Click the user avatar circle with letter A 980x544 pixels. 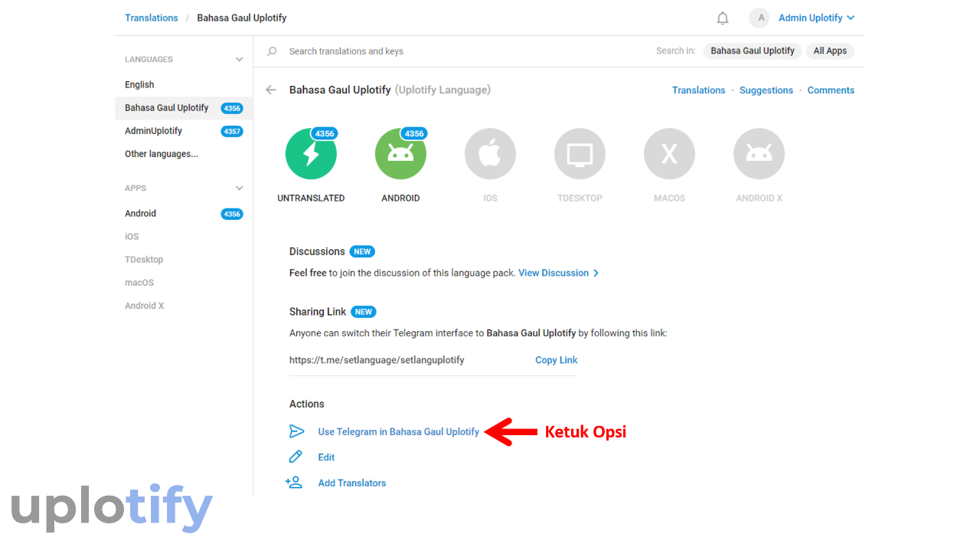pos(759,18)
